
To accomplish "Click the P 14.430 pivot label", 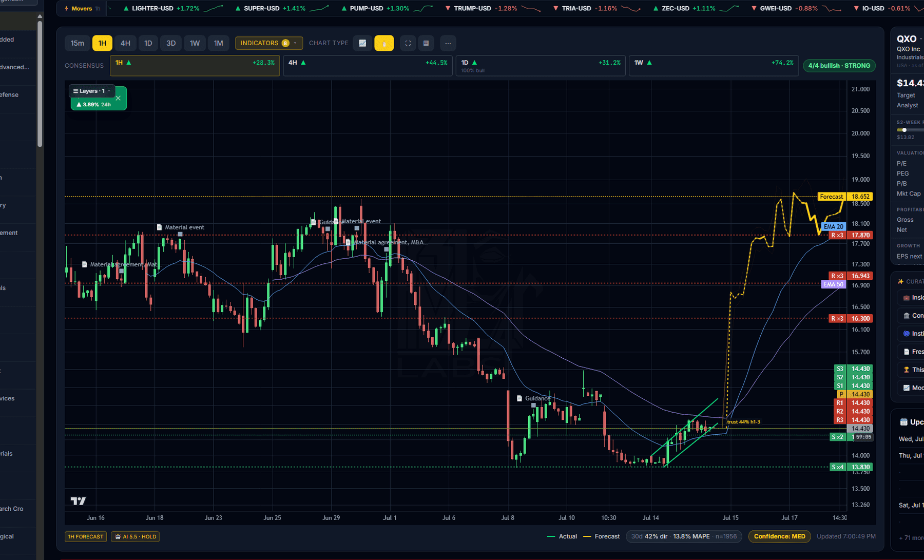I will (x=854, y=394).
